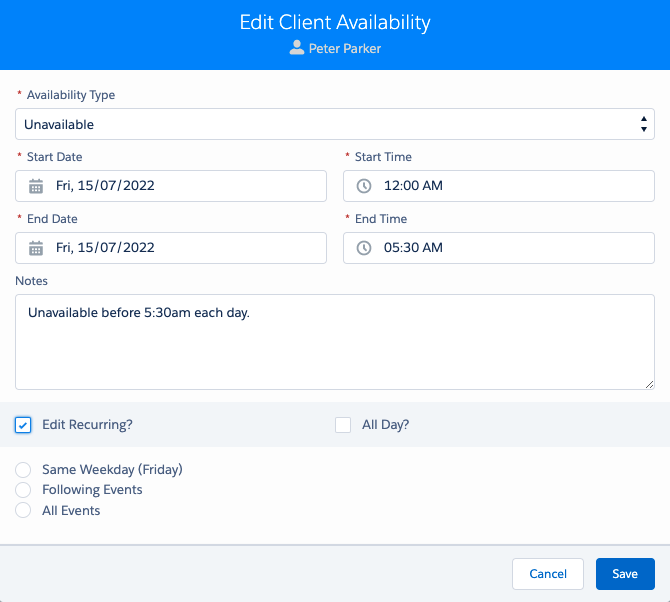Click the Start Date calendar icon

(x=36, y=186)
